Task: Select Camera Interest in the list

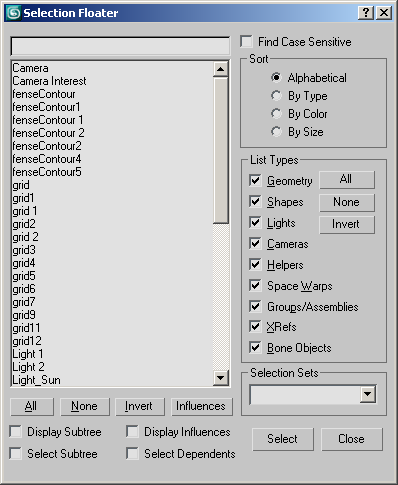Action: (x=49, y=81)
